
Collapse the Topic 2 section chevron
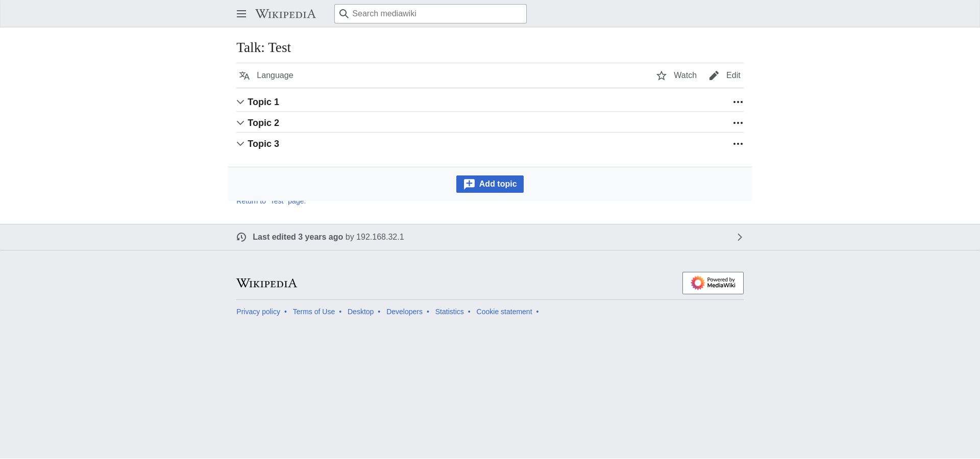coord(240,123)
